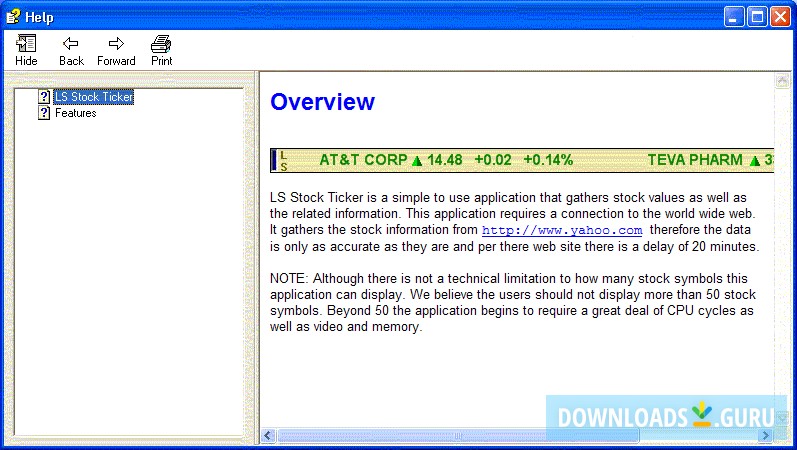Click the horizontal scrollbar left arrow
Image resolution: width=797 pixels, height=450 pixels.
pos(268,436)
